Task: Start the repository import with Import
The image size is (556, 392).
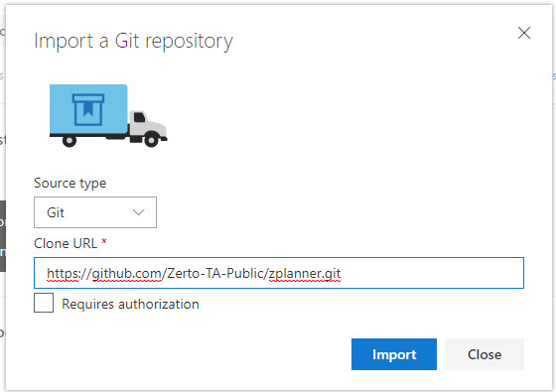Action: [x=394, y=354]
